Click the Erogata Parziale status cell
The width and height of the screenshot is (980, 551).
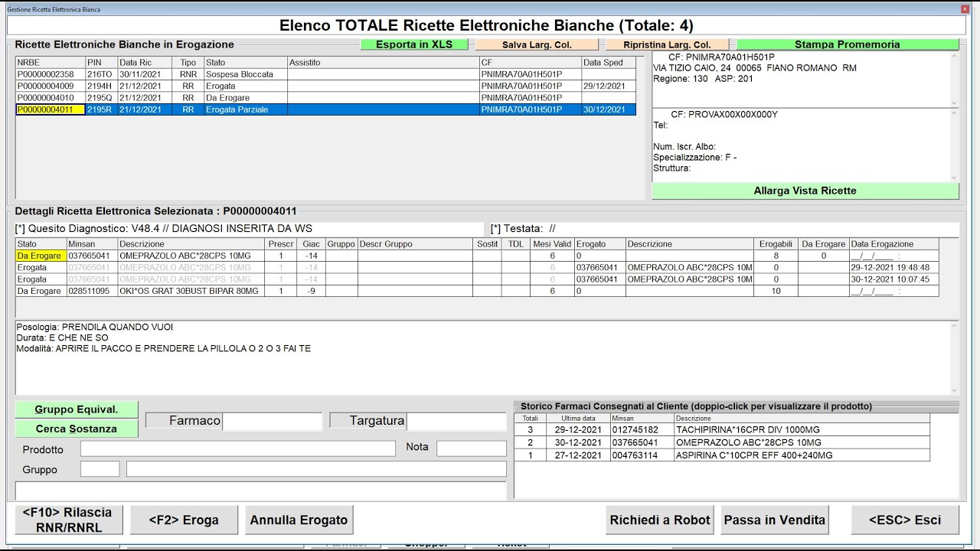(x=245, y=109)
